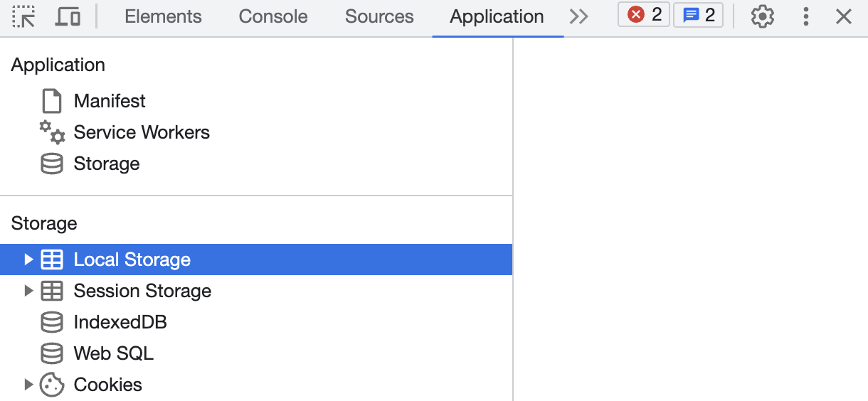Select the Web SQL item
This screenshot has height=401, width=868.
click(113, 353)
